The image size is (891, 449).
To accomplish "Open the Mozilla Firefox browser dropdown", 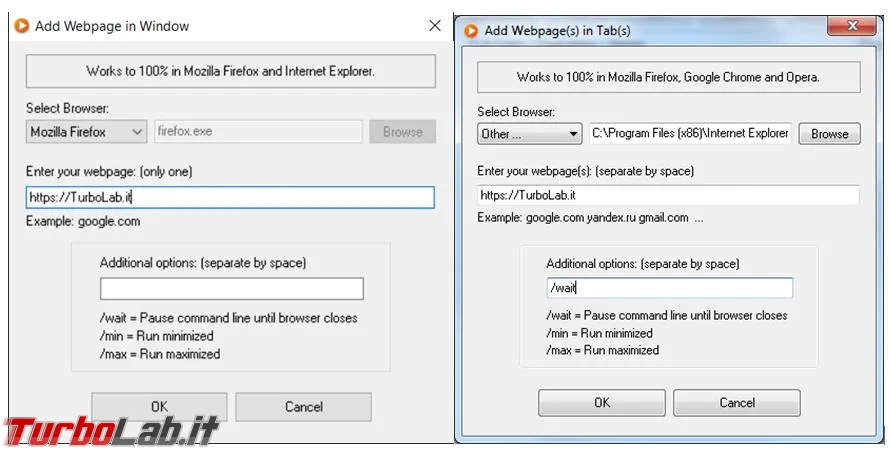I will [x=86, y=132].
